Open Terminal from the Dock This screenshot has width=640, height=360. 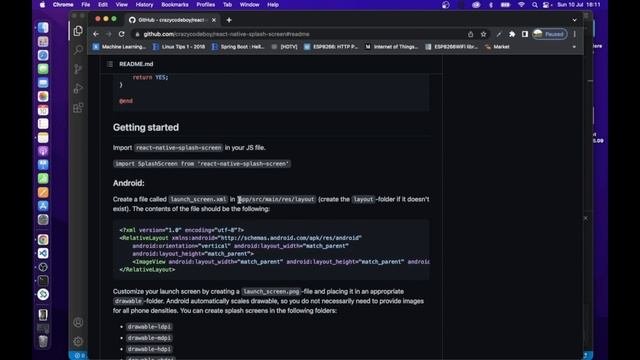point(43,281)
